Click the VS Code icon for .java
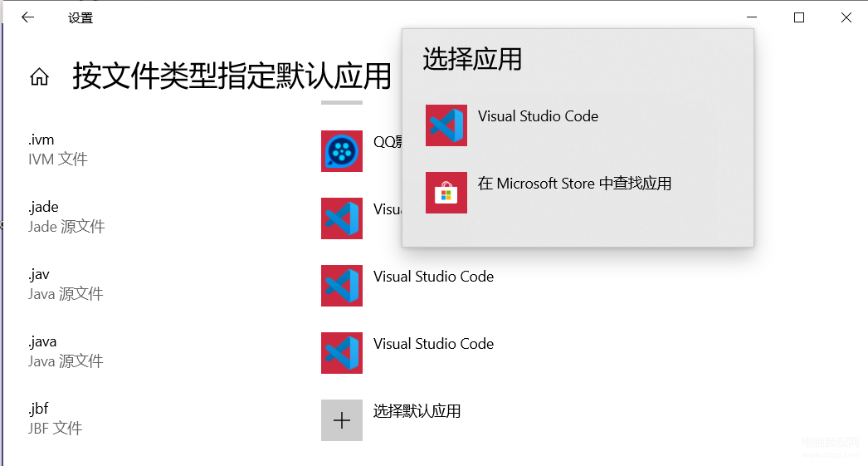 pyautogui.click(x=342, y=353)
